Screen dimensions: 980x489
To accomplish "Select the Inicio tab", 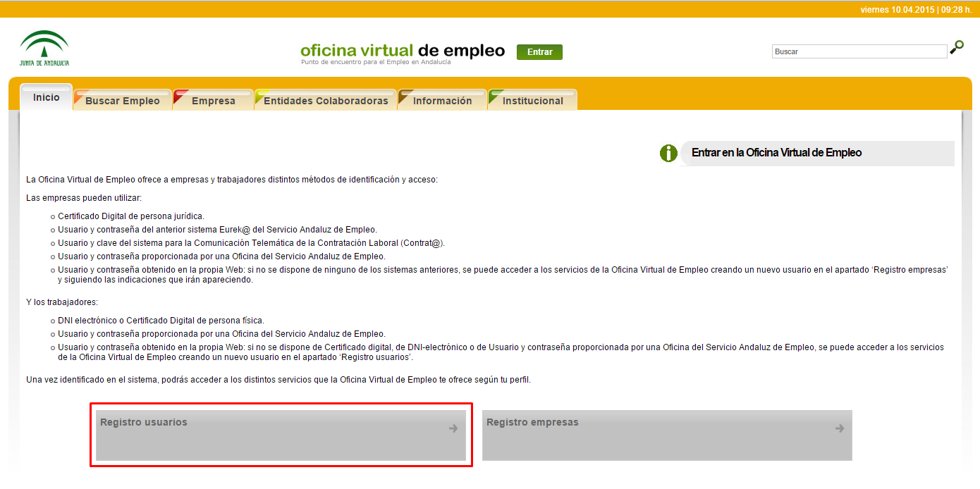I will coord(46,97).
